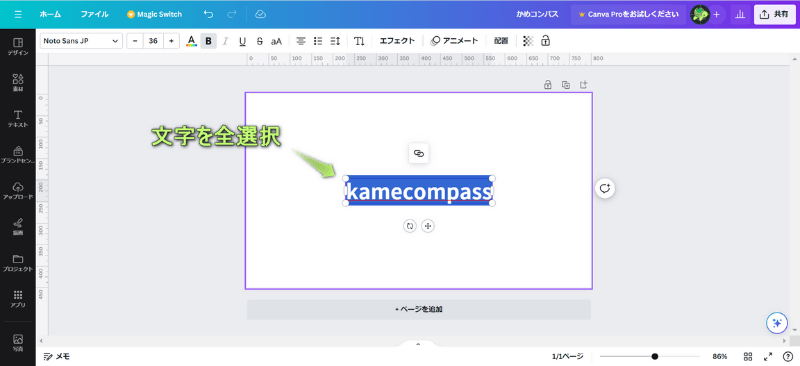
Task: Open デザイン sidebar tab
Action: (x=18, y=46)
